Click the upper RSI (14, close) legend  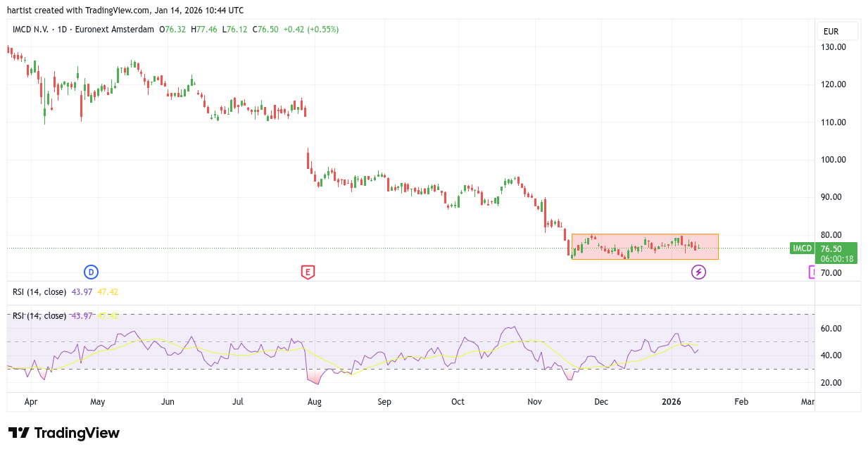tap(39, 291)
